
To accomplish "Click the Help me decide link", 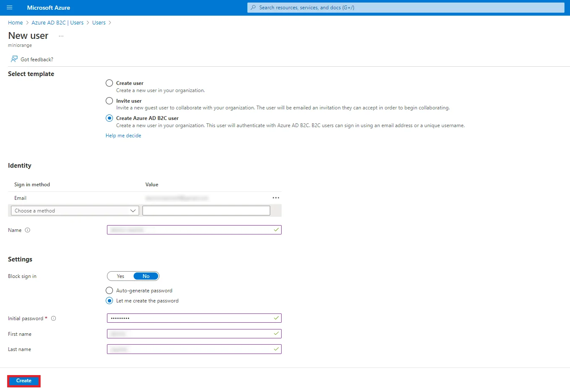I will click(123, 135).
